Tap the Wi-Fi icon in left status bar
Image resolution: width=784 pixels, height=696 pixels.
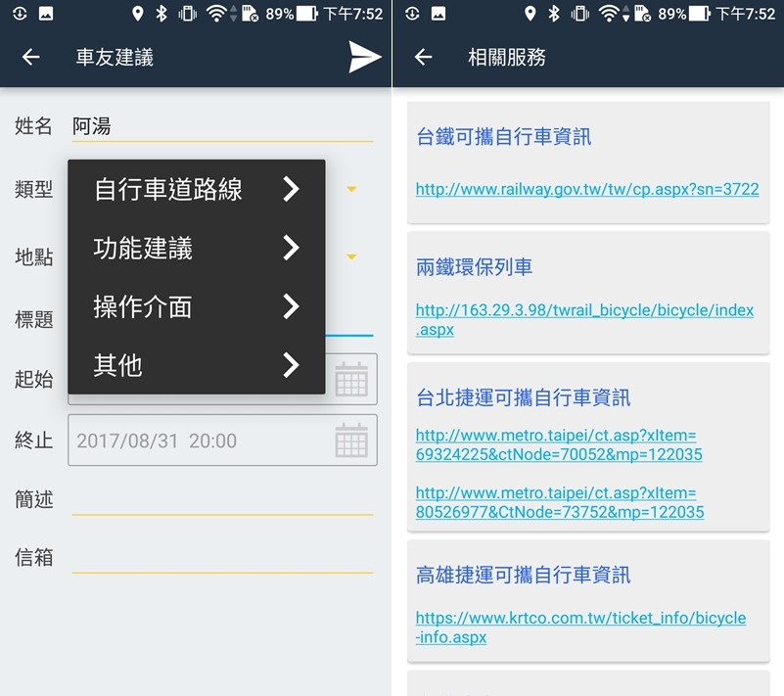[216, 14]
